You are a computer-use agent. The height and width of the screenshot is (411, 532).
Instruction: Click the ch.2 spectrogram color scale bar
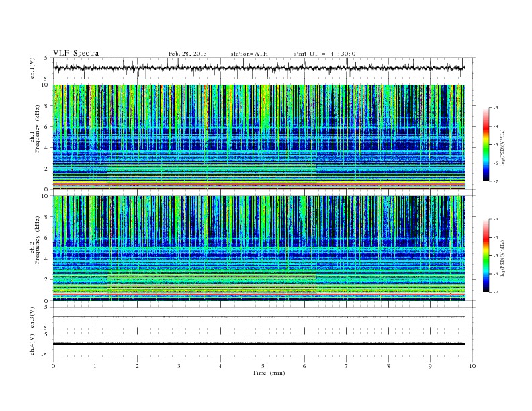point(486,255)
